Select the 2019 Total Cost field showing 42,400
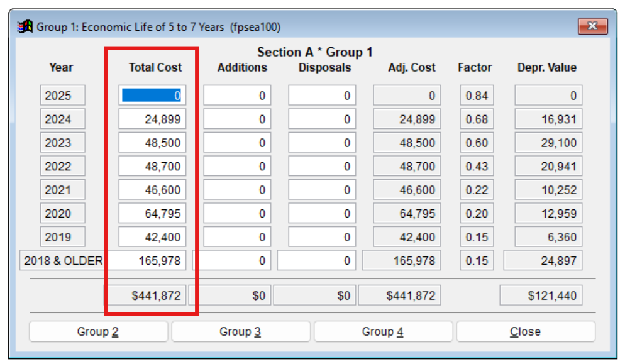The image size is (625, 364). (x=152, y=237)
